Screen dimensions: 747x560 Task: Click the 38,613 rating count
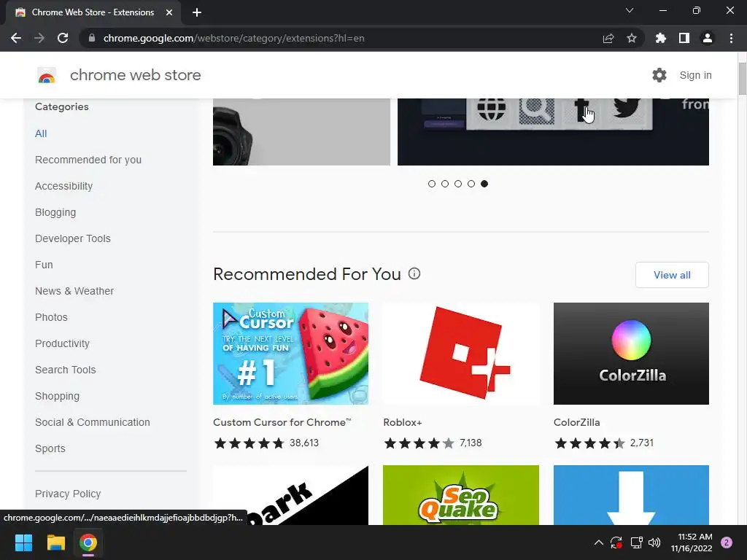[304, 443]
